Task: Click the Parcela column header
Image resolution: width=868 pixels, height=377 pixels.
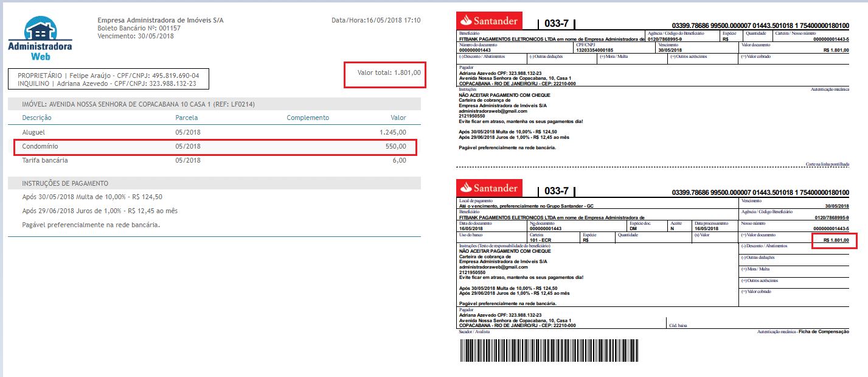Action: (x=187, y=118)
